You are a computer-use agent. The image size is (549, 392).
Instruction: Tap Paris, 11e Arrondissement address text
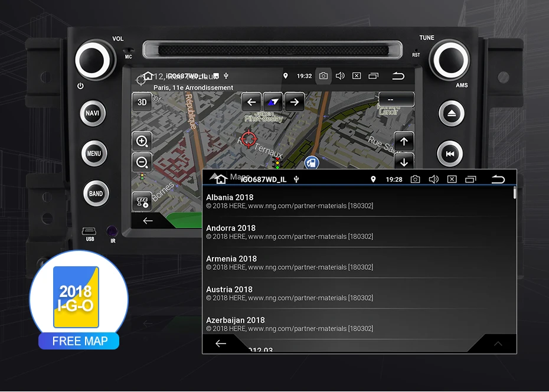pyautogui.click(x=193, y=87)
